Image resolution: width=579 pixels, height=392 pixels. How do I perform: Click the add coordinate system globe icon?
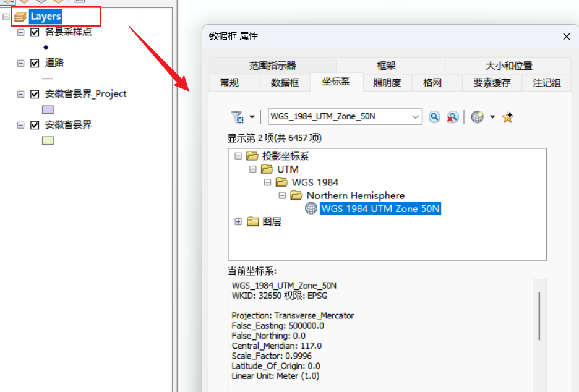tap(477, 117)
